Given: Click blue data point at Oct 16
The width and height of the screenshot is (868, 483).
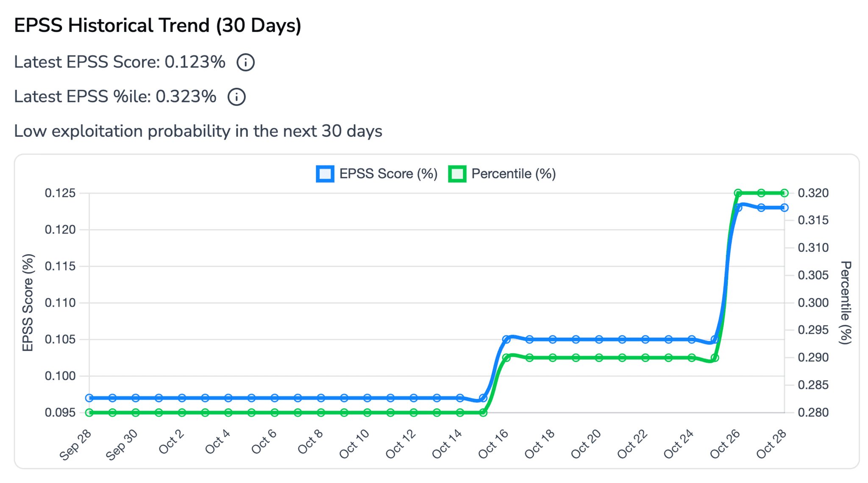Looking at the screenshot, I should point(506,339).
